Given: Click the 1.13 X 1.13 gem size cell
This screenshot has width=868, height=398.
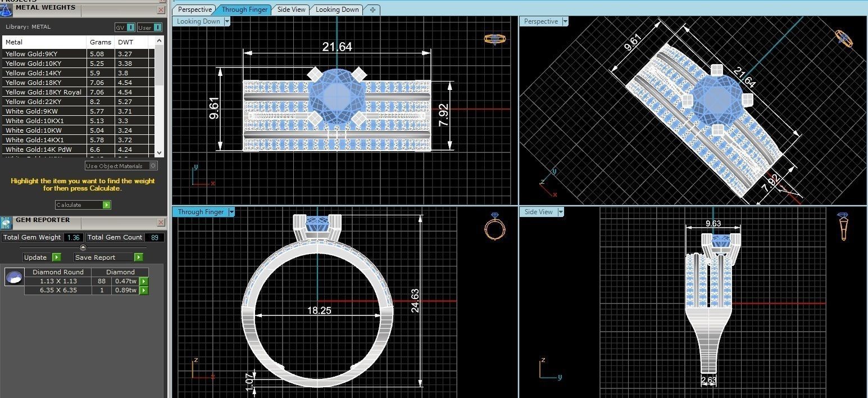Looking at the screenshot, I should [x=58, y=281].
